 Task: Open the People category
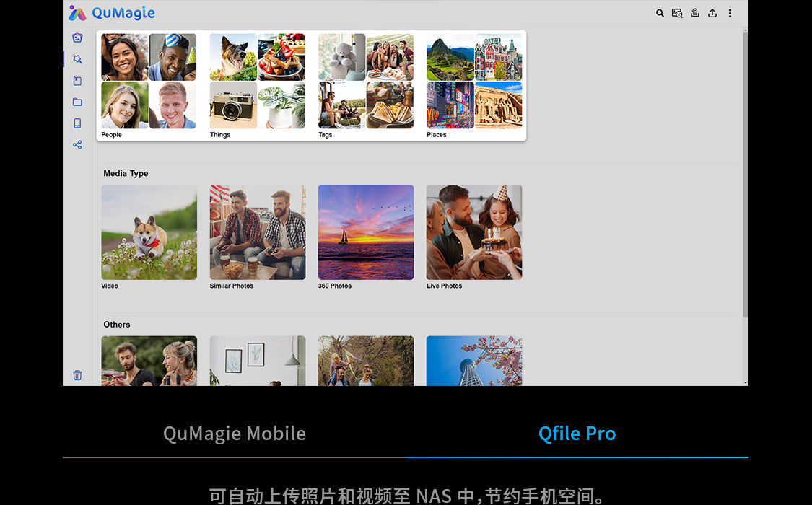[149, 85]
